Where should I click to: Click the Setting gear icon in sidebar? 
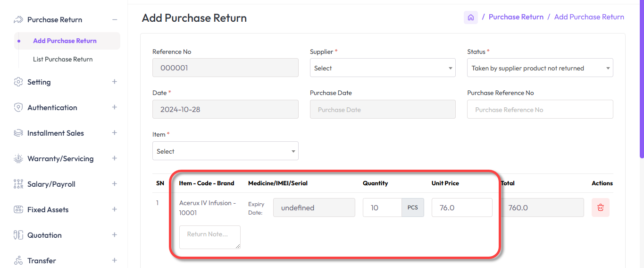click(18, 82)
